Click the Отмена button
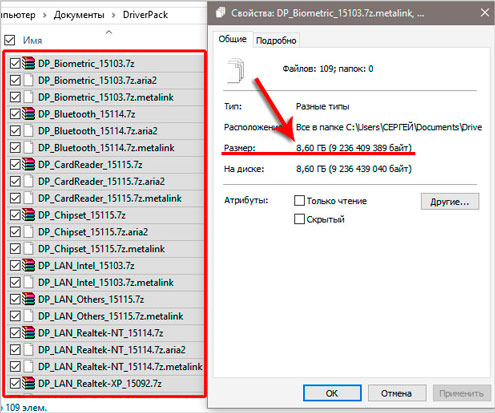 tap(396, 393)
